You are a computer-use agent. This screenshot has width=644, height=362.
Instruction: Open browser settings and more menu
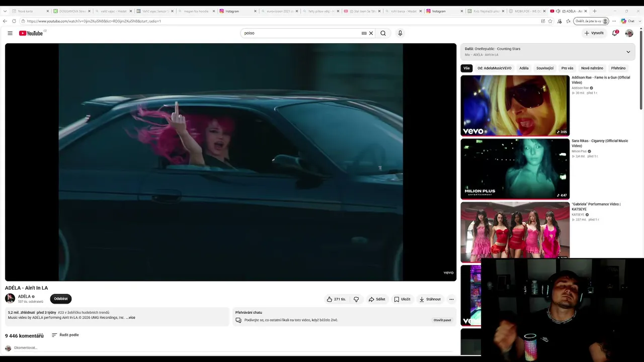[x=614, y=21]
